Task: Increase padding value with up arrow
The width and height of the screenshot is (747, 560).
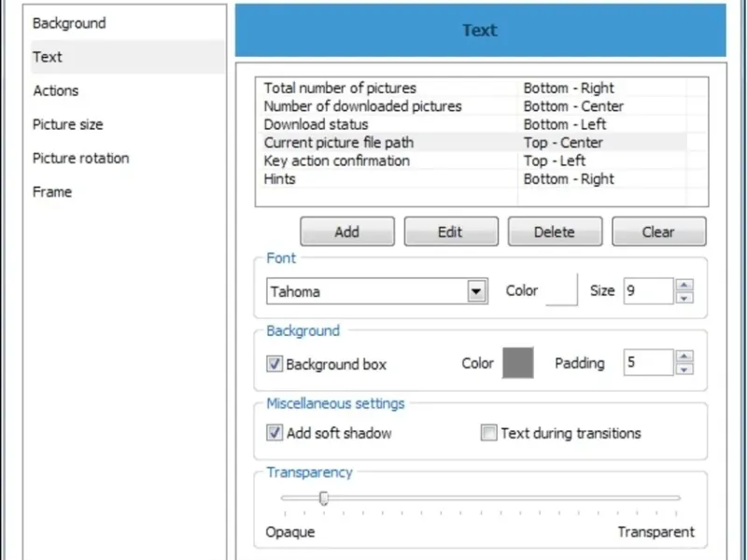Action: (x=685, y=356)
